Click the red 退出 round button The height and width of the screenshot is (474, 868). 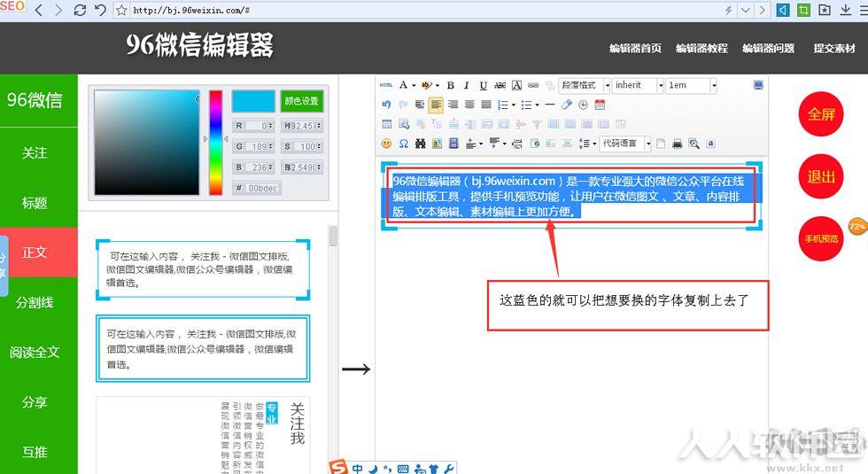click(821, 176)
